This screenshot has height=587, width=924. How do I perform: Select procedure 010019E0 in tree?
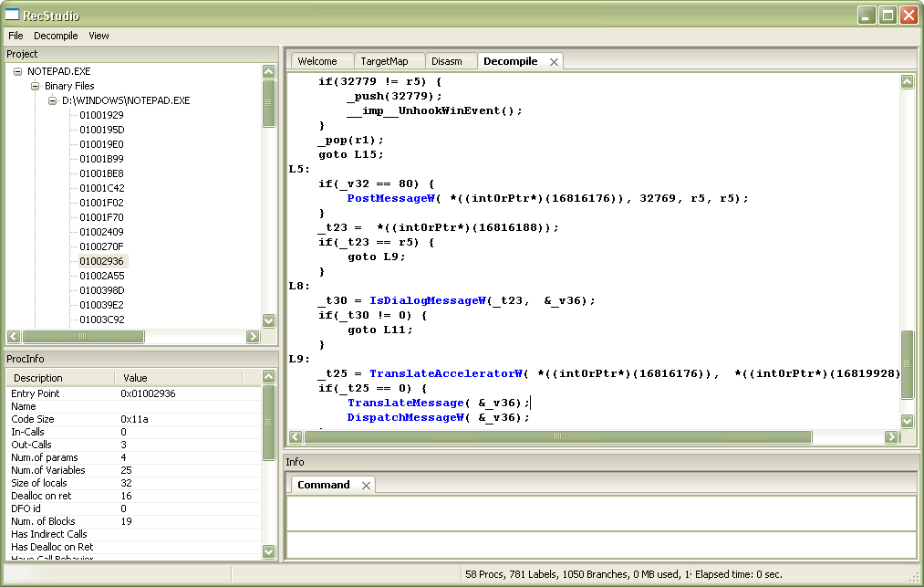point(101,144)
